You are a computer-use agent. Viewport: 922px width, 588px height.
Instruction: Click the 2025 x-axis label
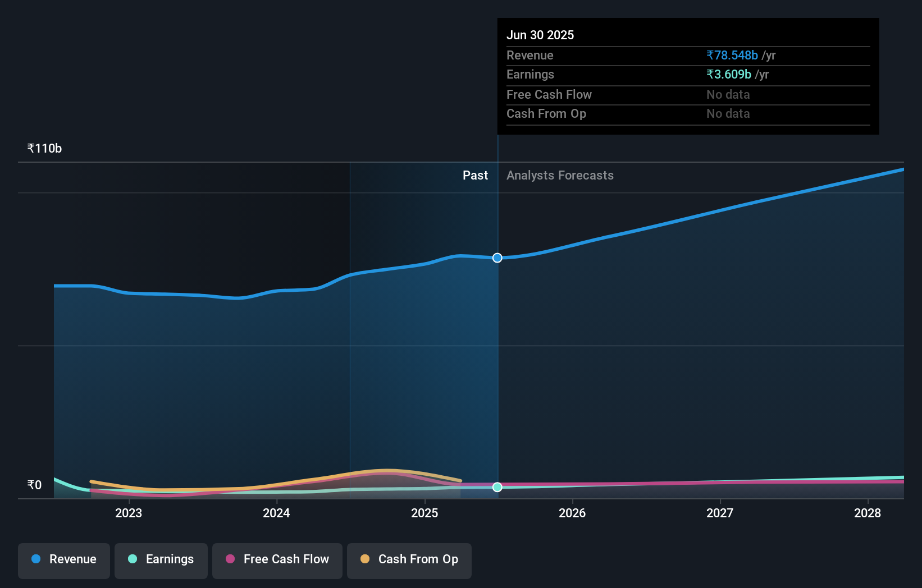(x=425, y=513)
